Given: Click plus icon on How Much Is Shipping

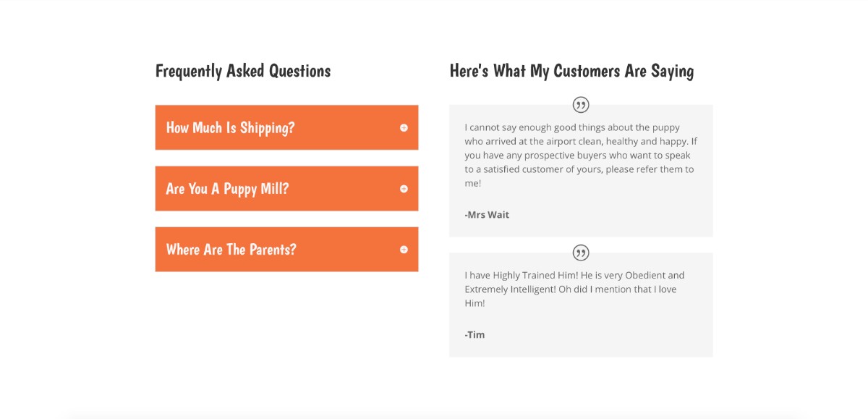Looking at the screenshot, I should pyautogui.click(x=404, y=127).
